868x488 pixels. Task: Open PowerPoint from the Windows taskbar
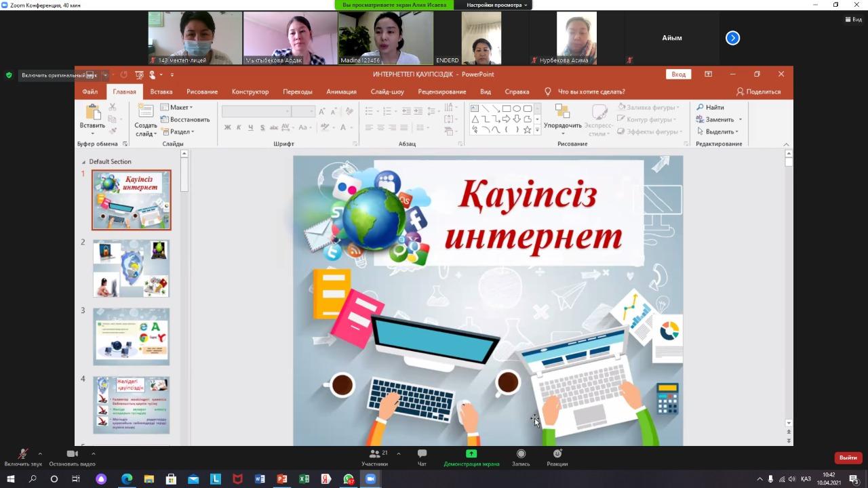282,479
